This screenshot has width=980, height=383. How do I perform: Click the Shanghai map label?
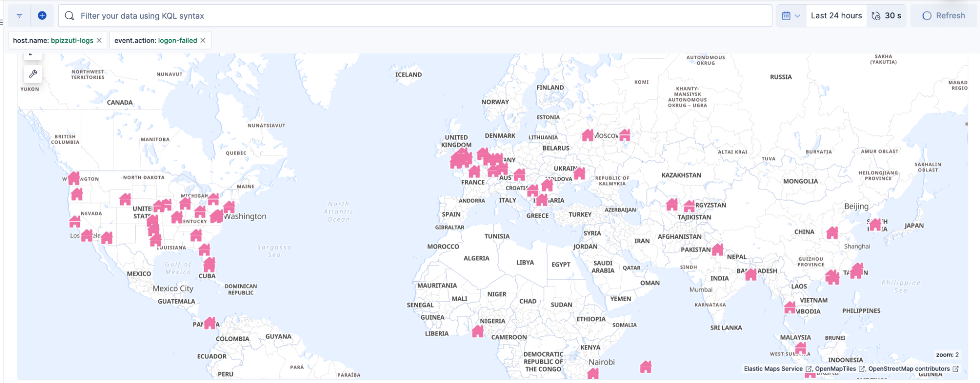[x=857, y=246]
